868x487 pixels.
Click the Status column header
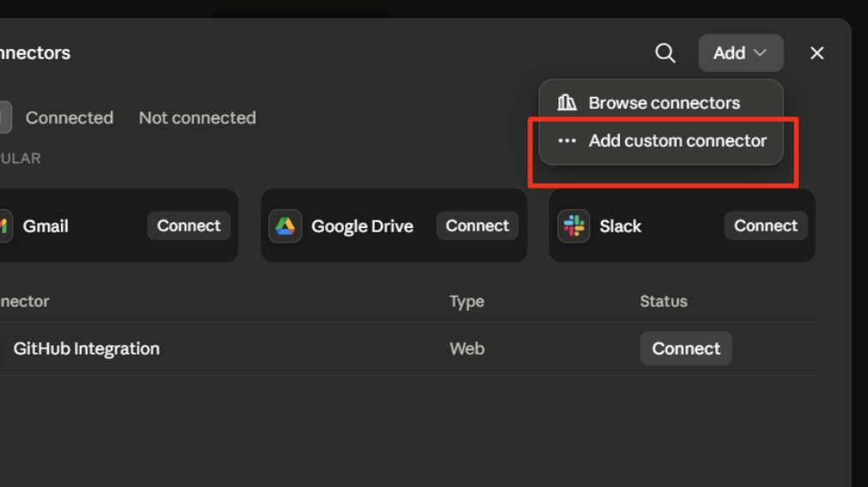pos(664,301)
